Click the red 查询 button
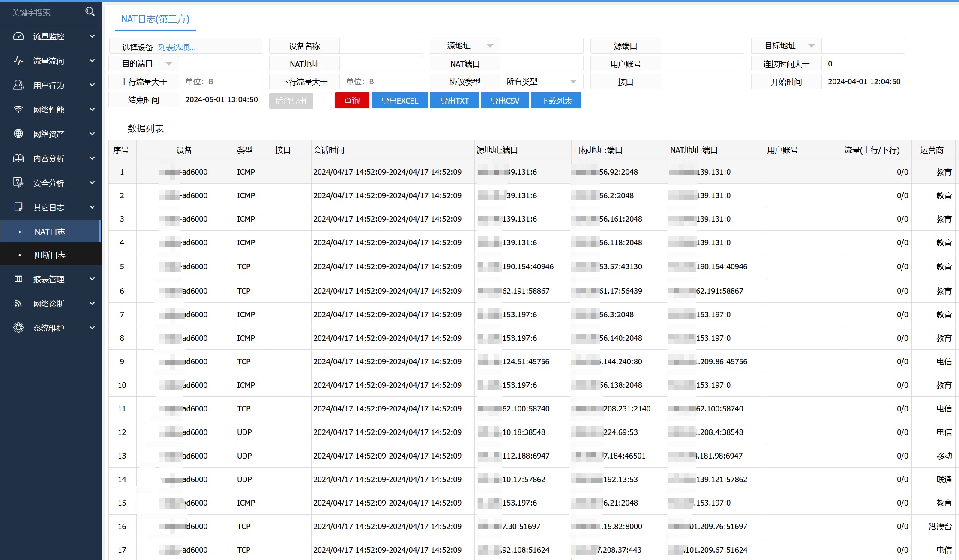This screenshot has height=560, width=959. click(352, 101)
